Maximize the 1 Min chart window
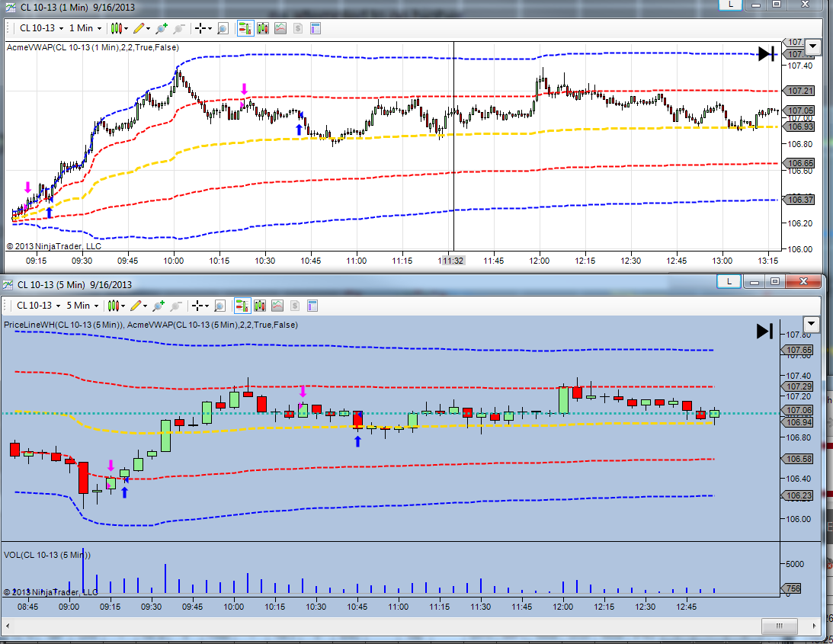The width and height of the screenshot is (833, 644). [x=776, y=5]
